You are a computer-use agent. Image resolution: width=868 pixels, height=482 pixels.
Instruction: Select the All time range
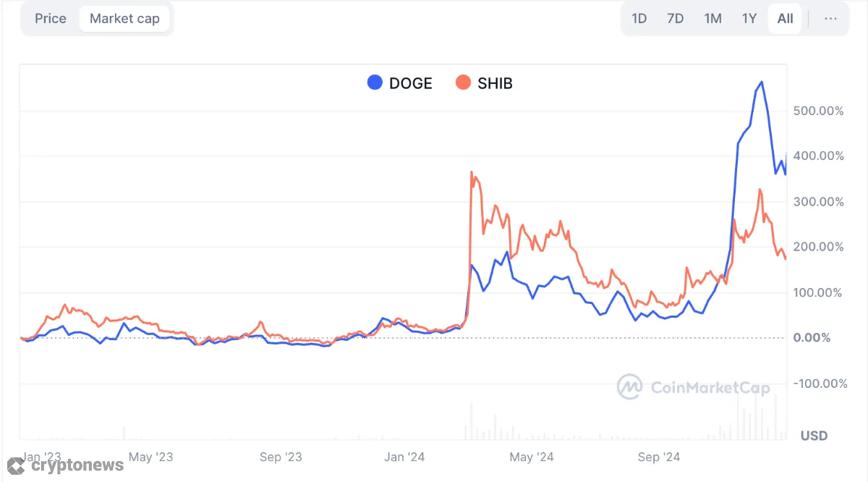click(x=784, y=18)
